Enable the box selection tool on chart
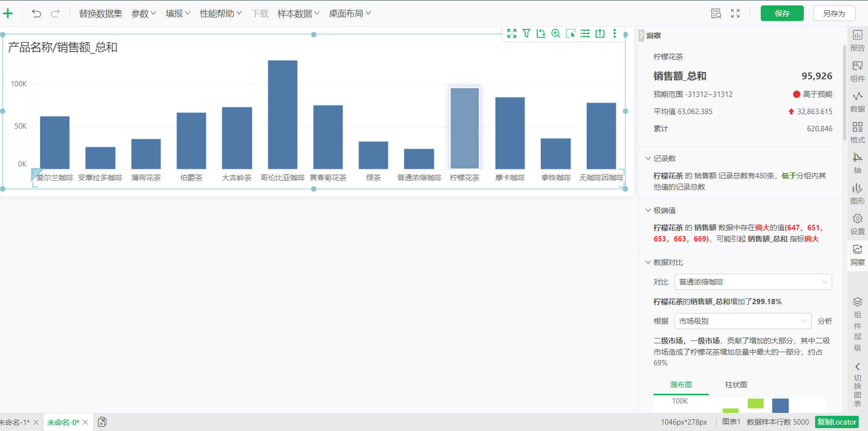868x431 pixels. coord(571,33)
